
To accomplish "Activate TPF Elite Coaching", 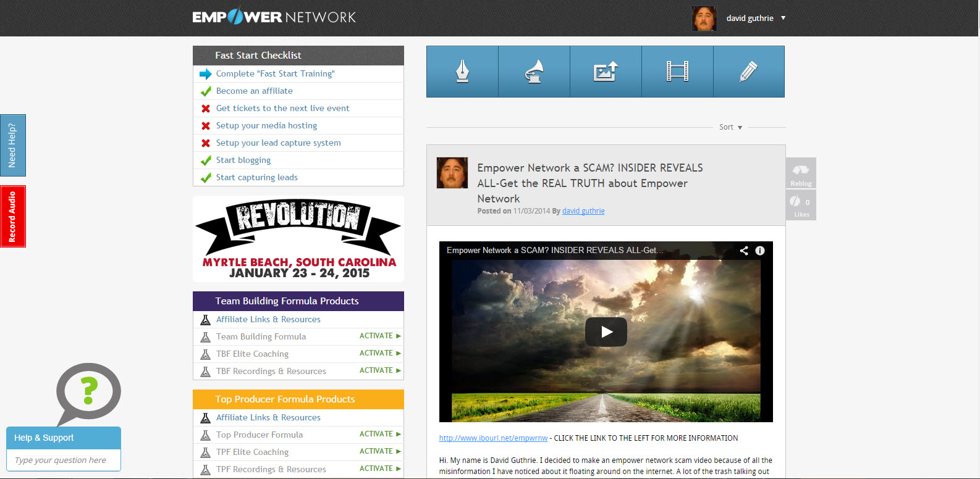I will tap(380, 451).
